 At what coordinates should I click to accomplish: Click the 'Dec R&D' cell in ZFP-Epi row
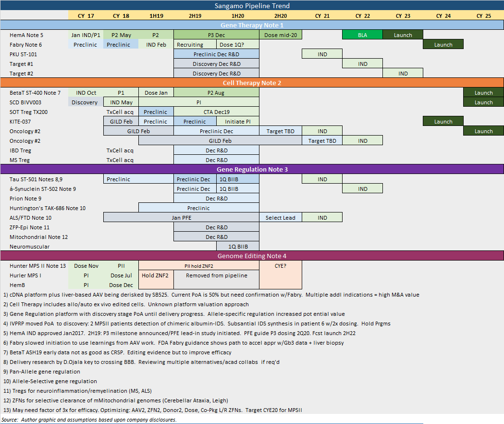216,227
